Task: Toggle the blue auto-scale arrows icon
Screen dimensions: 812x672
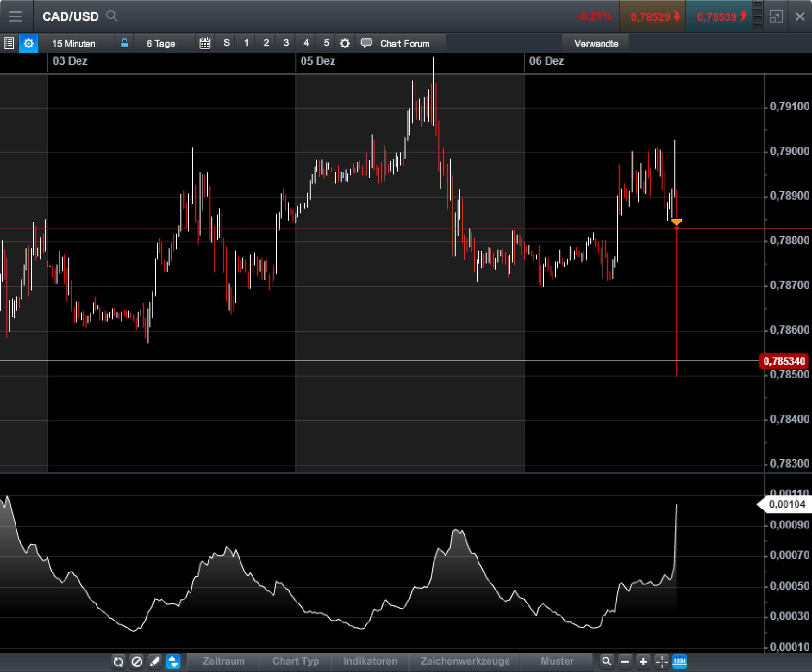Action: pyautogui.click(x=172, y=662)
